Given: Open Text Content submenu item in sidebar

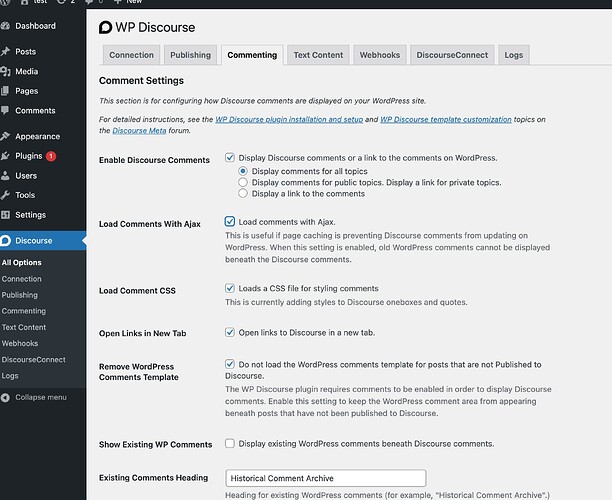Looking at the screenshot, I should (24, 327).
